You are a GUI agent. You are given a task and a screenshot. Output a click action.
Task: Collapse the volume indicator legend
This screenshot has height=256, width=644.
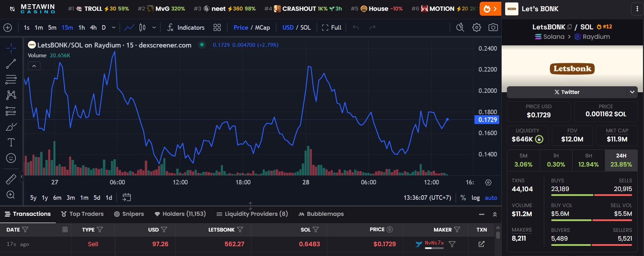click(34, 66)
